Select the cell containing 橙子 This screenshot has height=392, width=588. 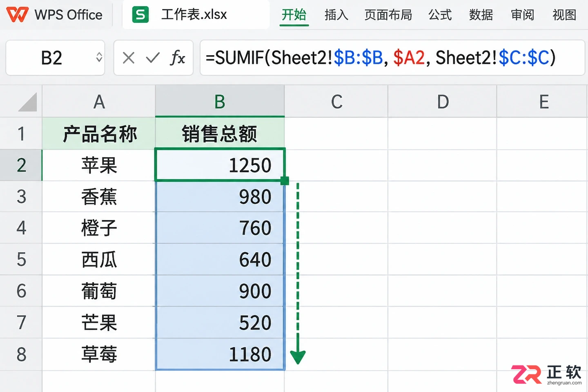(99, 228)
